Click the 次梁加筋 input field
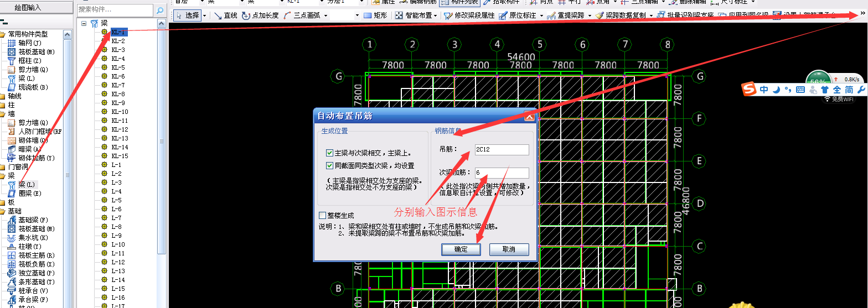 pyautogui.click(x=502, y=173)
